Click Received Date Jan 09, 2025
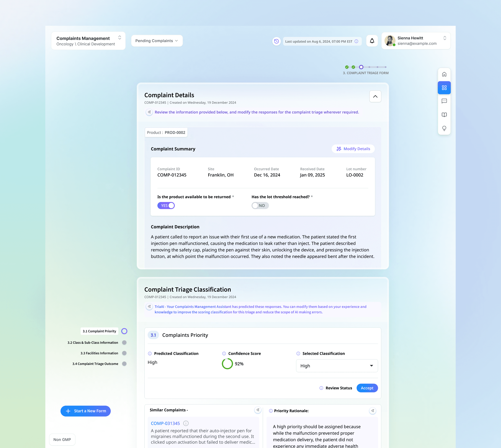The image size is (501, 448). pos(312,175)
